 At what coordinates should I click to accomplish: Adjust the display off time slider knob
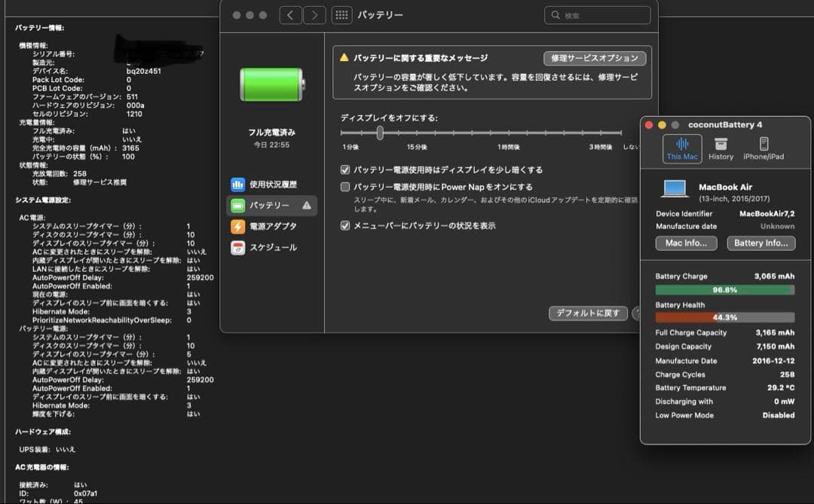coord(380,133)
